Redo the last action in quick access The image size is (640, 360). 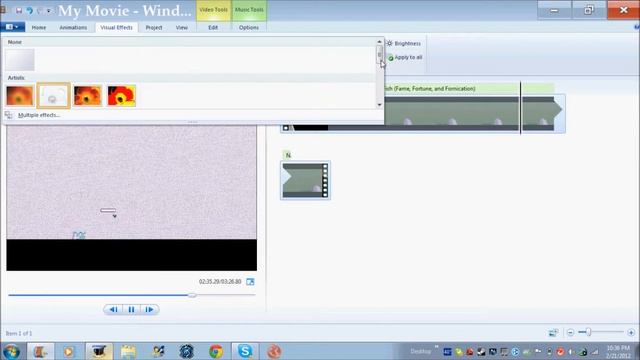point(40,11)
